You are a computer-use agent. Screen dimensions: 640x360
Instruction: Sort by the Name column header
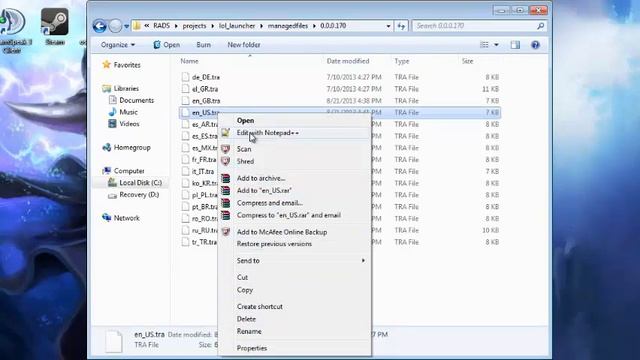[x=189, y=61]
